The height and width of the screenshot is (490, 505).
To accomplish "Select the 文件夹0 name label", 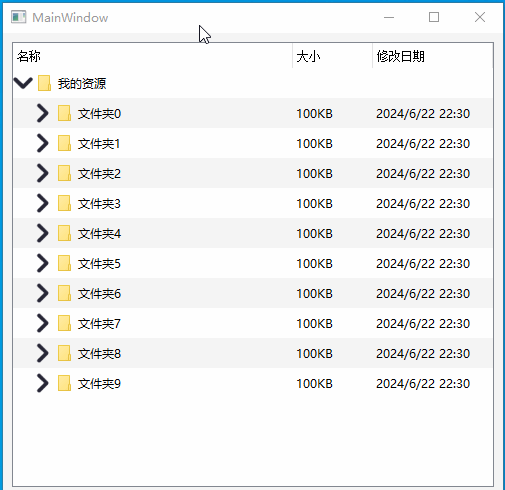I will pos(99,114).
